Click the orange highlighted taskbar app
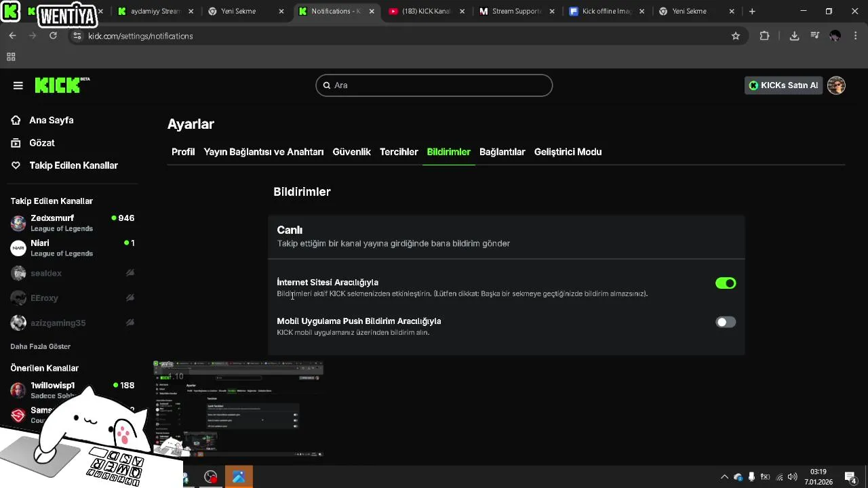 (239, 477)
